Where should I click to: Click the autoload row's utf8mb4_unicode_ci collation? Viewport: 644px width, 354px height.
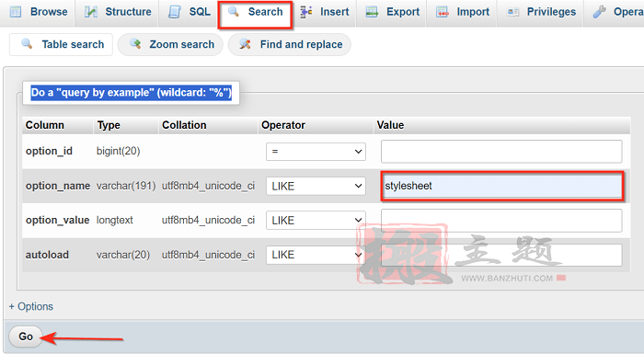208,255
